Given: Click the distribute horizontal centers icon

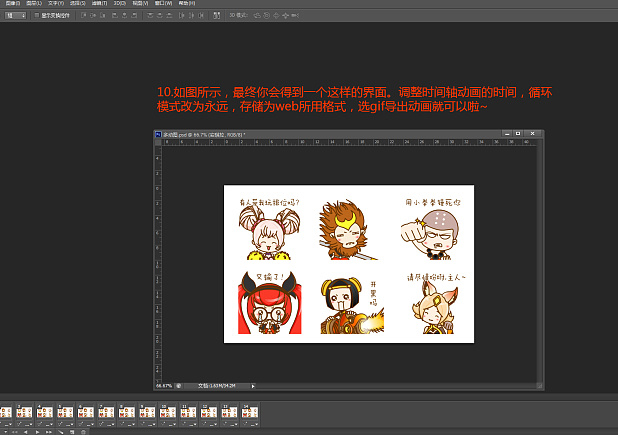Looking at the screenshot, I should click(191, 15).
